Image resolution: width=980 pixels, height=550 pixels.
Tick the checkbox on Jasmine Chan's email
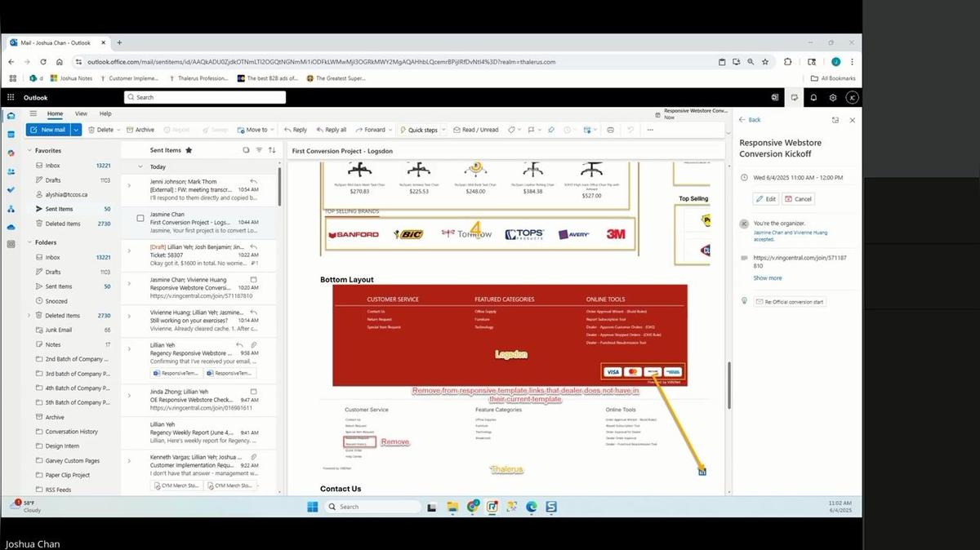pyautogui.click(x=140, y=218)
